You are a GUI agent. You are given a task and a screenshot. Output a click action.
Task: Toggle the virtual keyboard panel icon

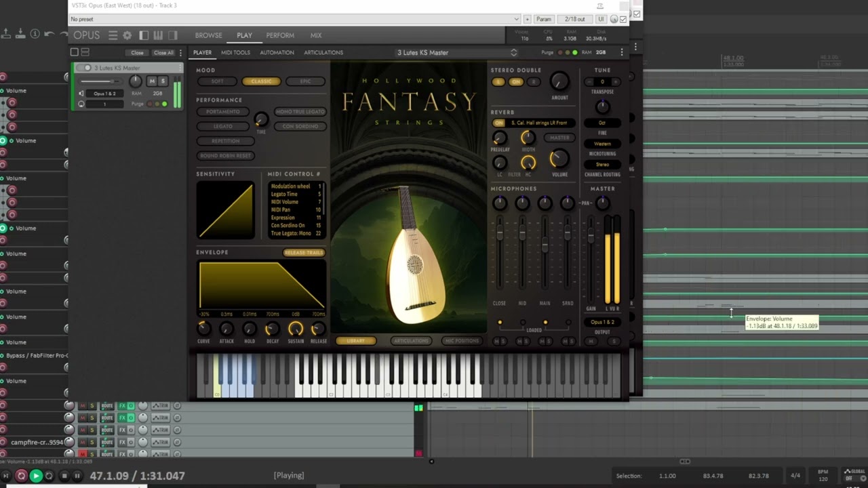click(x=158, y=35)
